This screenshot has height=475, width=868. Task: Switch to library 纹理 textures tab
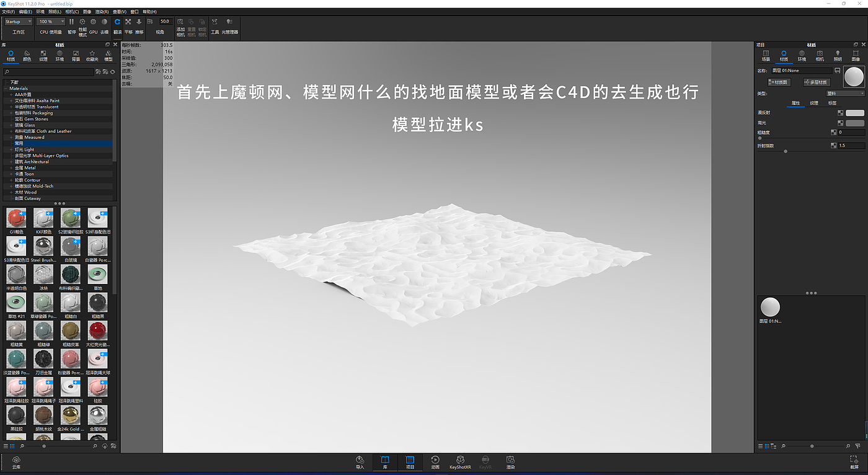[x=43, y=56]
